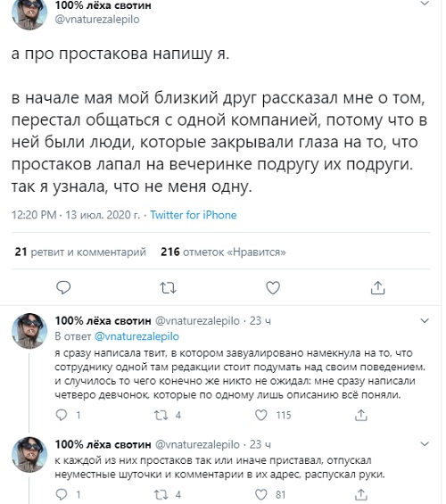Viewport: 446px width, 504px height.
Task: Open main tweet author's profile avatar
Action: (29, 13)
